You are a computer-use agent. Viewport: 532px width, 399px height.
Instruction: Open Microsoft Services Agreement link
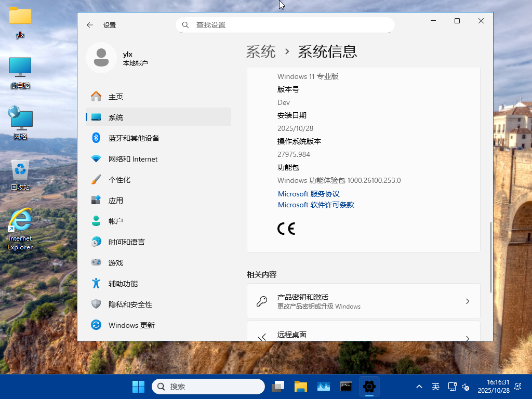pyautogui.click(x=309, y=194)
